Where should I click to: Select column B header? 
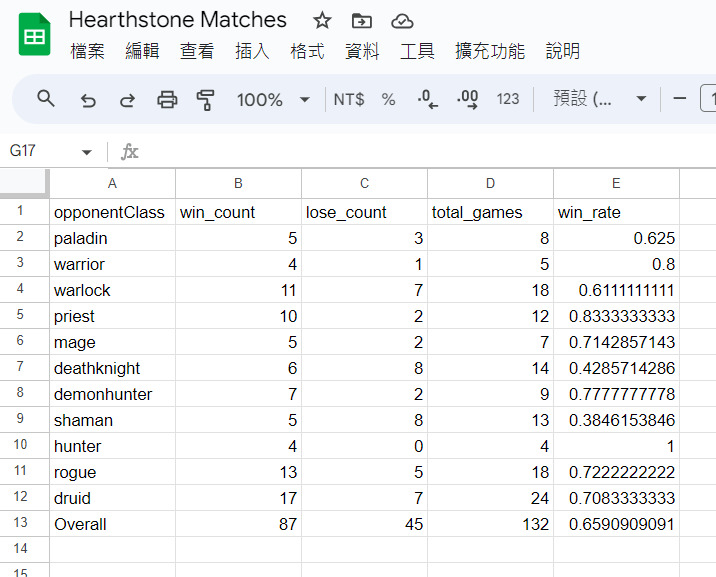238,183
